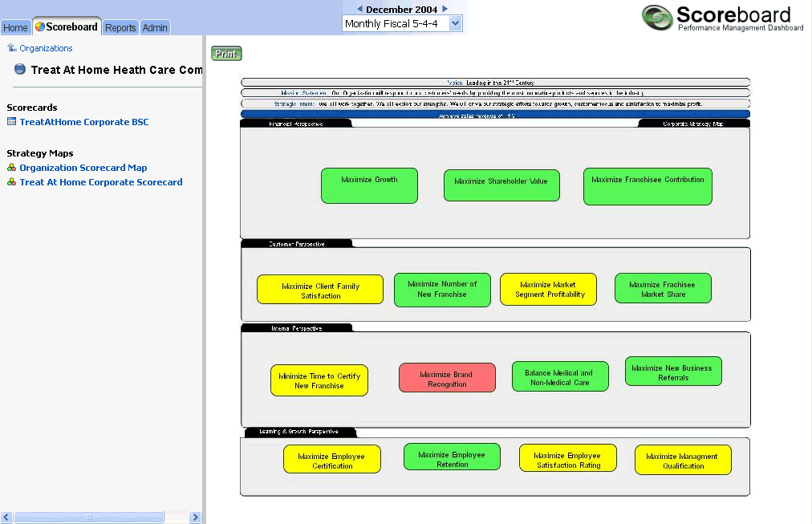Click the Maximize Growth objective box
The height and width of the screenshot is (524, 812).
(369, 185)
